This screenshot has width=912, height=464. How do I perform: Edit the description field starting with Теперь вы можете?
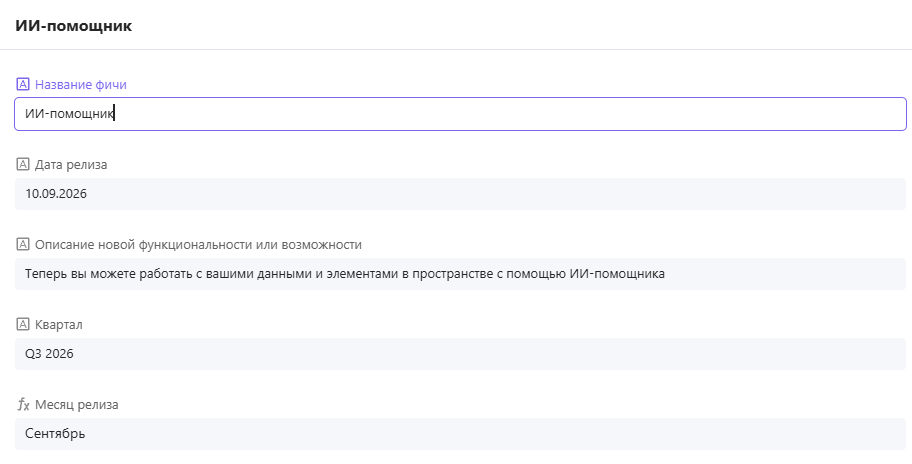point(460,274)
